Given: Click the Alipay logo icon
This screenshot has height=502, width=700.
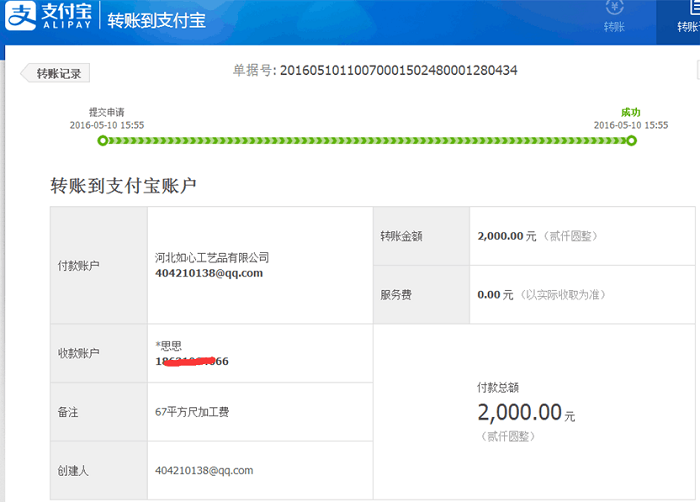Looking at the screenshot, I should point(21,16).
